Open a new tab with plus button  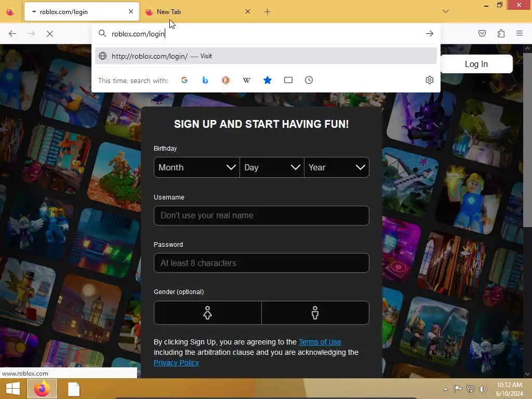click(268, 12)
